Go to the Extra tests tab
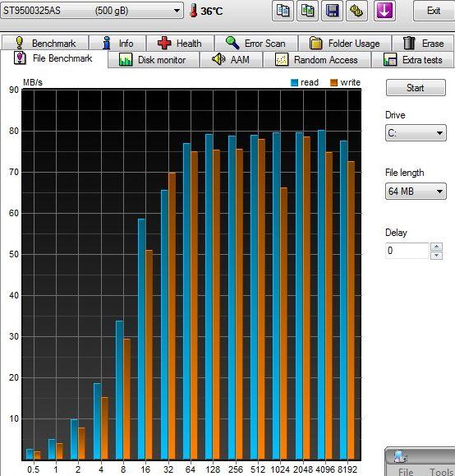The height and width of the screenshot is (476, 455). (413, 59)
